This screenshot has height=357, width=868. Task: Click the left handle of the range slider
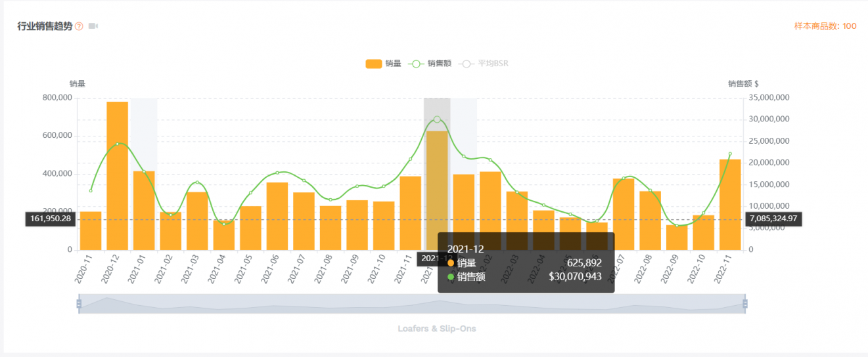tap(79, 304)
